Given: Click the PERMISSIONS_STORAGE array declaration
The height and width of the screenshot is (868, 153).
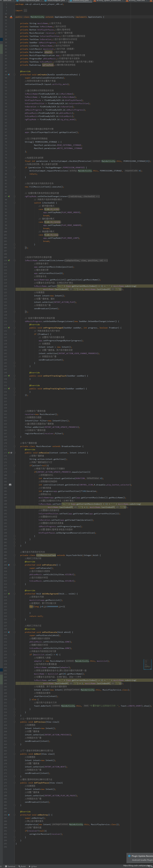Looking at the screenshot, I should coord(43,142).
